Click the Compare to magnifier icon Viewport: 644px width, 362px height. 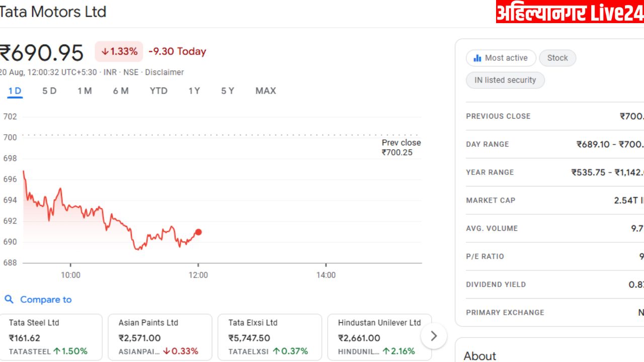coord(9,299)
